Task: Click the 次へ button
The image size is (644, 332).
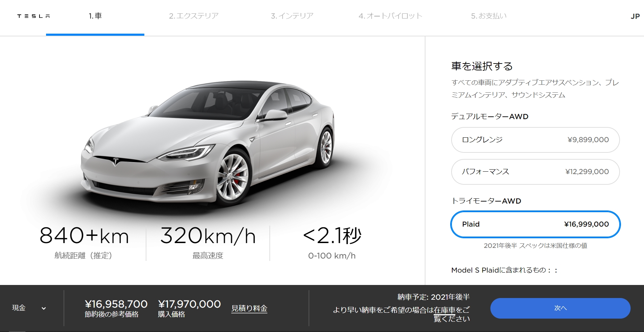Action: coord(560,308)
